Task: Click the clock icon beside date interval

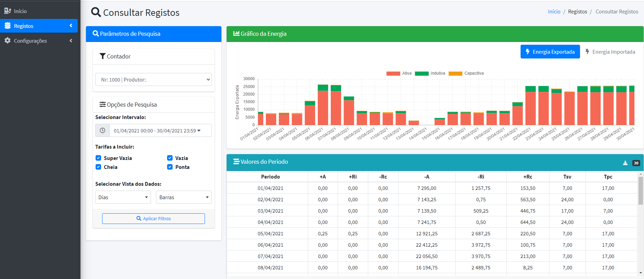Action: point(102,131)
